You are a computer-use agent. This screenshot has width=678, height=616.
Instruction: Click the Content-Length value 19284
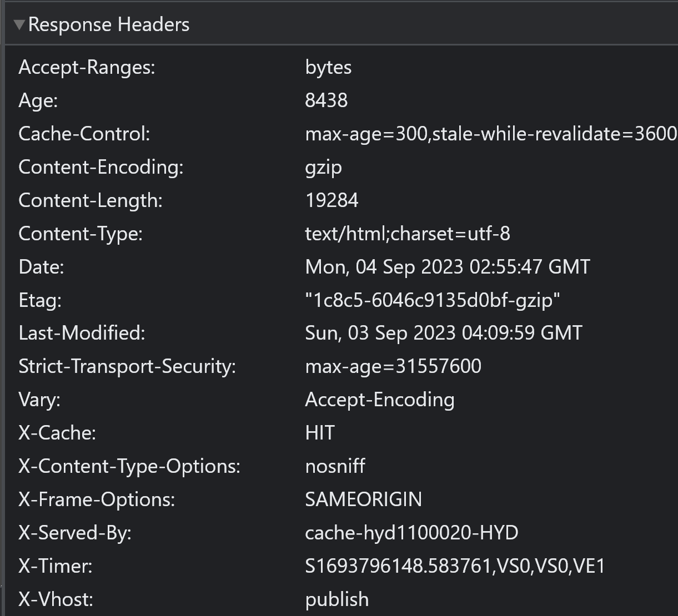coord(332,200)
